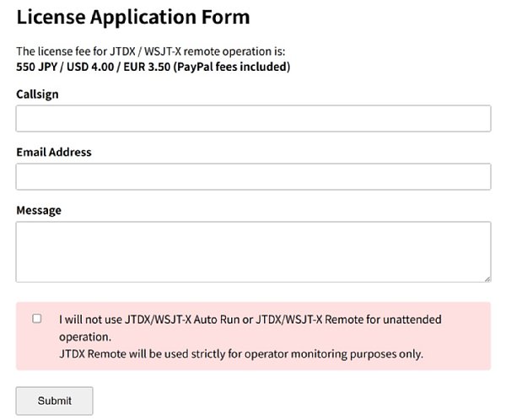The height and width of the screenshot is (420, 506).
Task: Click the Callsign field label
Action: pyautogui.click(x=37, y=94)
